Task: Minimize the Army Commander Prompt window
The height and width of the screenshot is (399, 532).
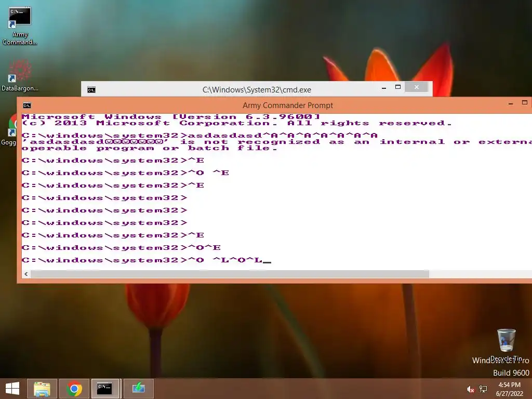Action: [x=511, y=103]
